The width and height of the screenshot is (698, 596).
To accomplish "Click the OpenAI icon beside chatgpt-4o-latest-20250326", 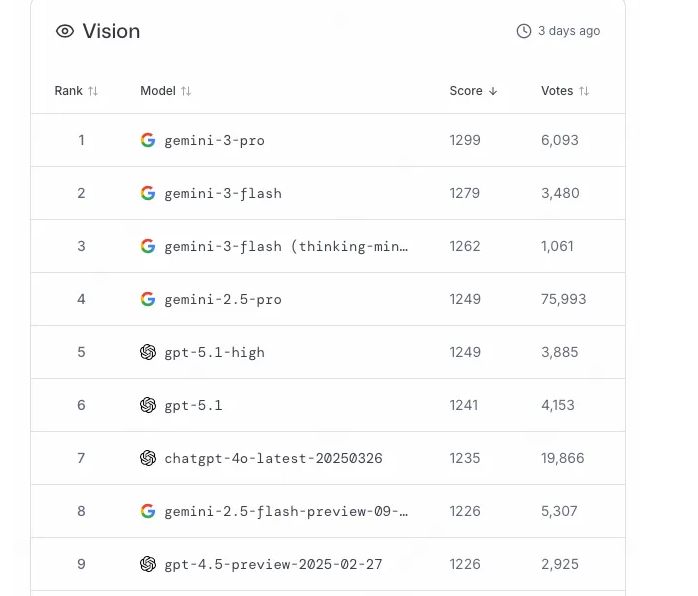I will 148,458.
